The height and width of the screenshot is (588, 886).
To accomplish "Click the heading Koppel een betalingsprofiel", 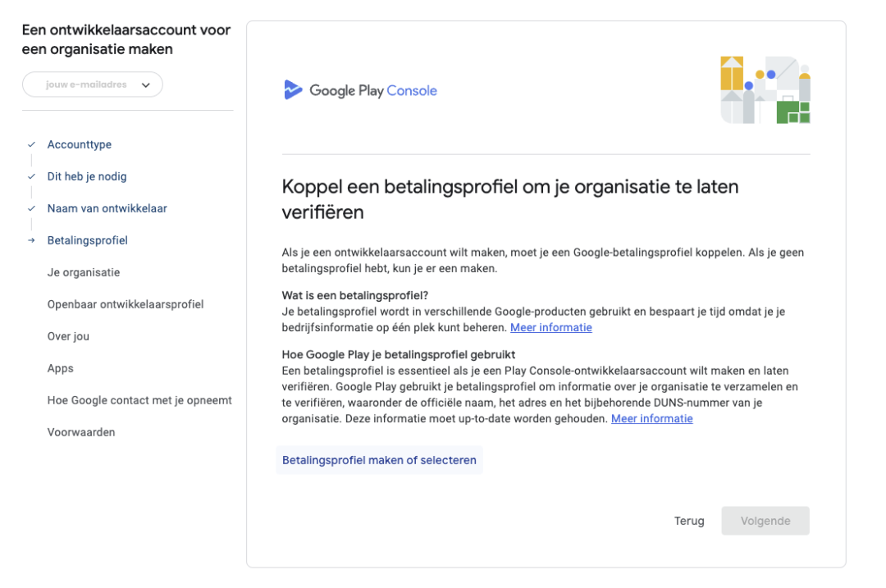I will click(510, 199).
